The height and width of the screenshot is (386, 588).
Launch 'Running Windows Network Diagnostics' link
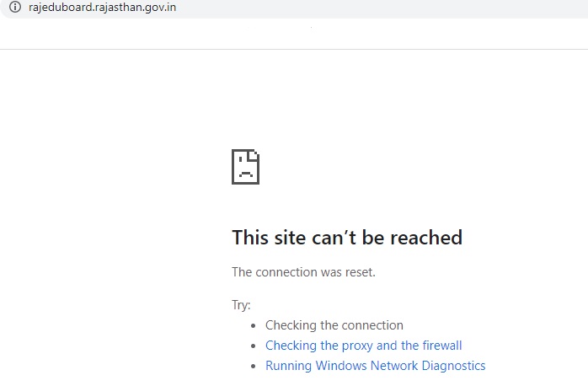[376, 366]
